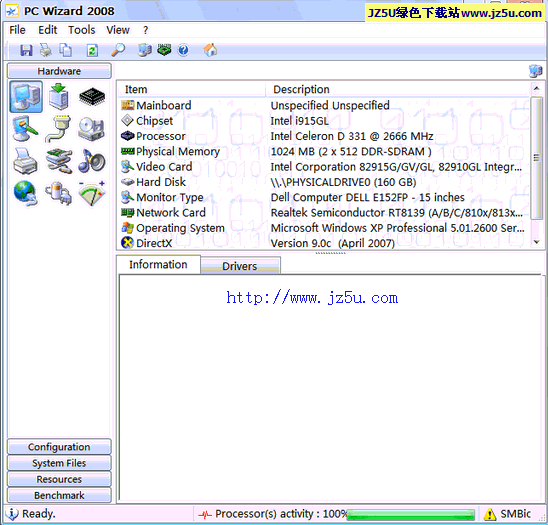Select the Operating System row

pyautogui.click(x=324, y=228)
